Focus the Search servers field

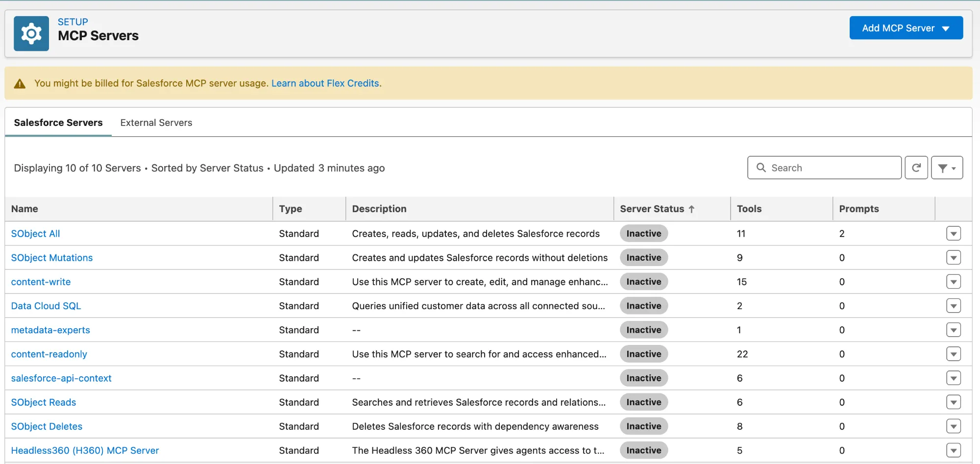point(824,168)
